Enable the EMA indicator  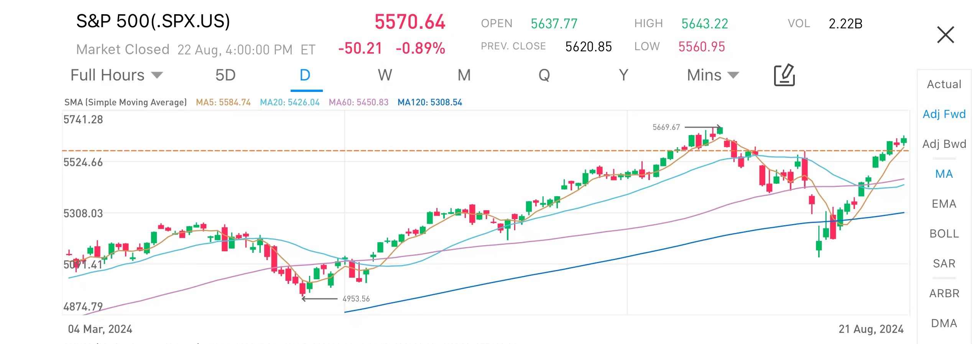pos(944,204)
